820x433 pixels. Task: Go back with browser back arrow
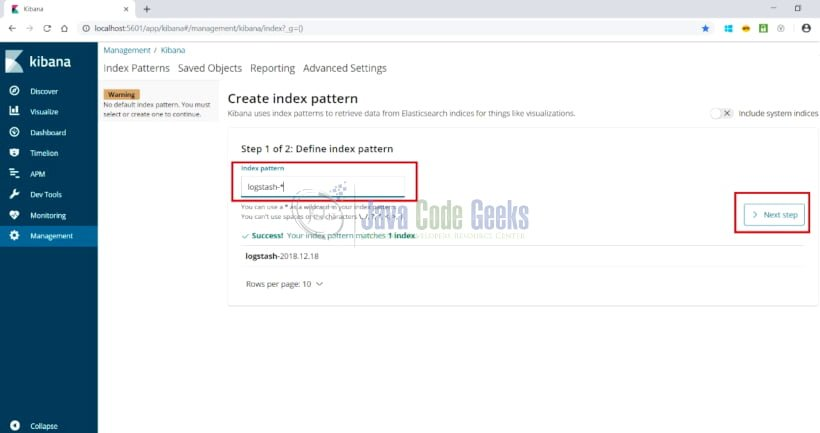(x=12, y=28)
